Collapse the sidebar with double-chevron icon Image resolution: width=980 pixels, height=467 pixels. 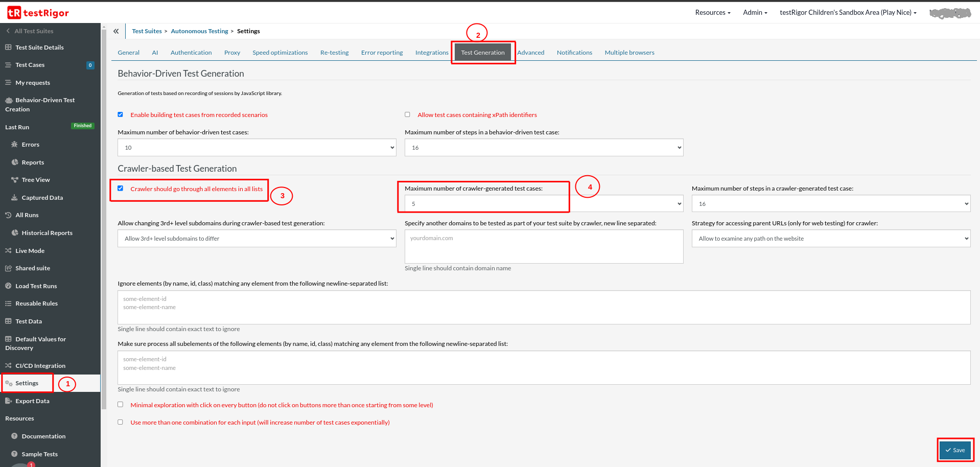tap(116, 31)
